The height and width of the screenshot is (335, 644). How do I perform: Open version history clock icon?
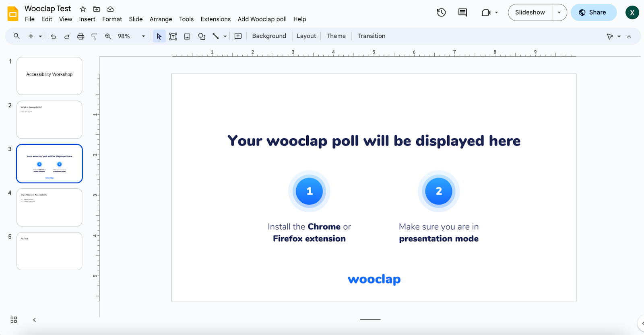pos(441,12)
